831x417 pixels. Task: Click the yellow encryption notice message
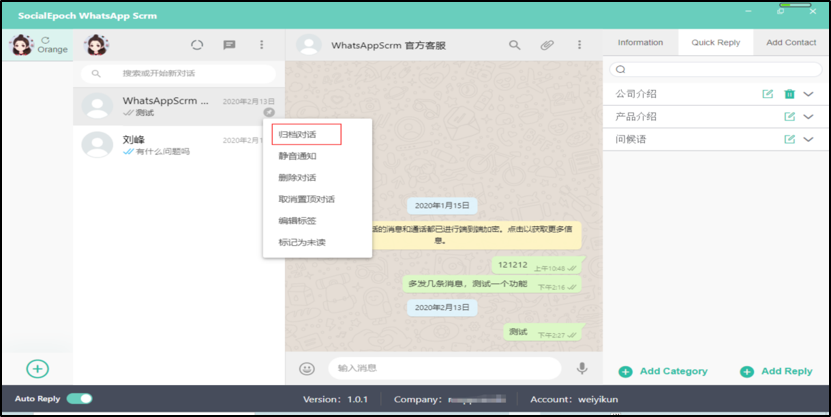pos(476,235)
